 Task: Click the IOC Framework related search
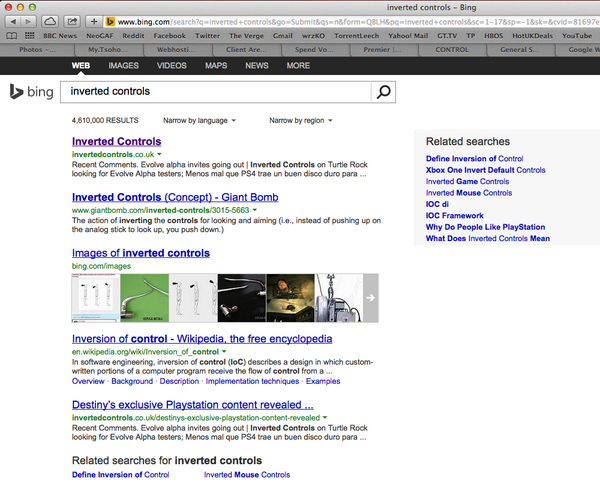455,215
